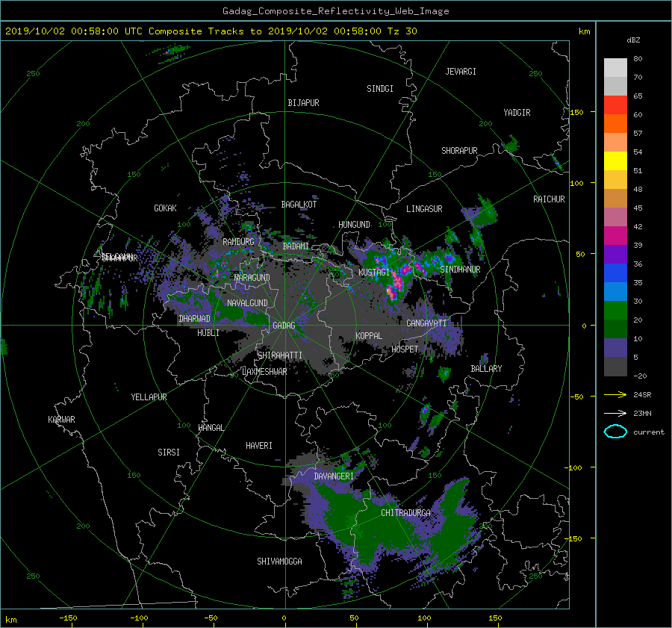The height and width of the screenshot is (628, 672).
Task: Click the BIJAPUR city label
Action: [x=303, y=103]
